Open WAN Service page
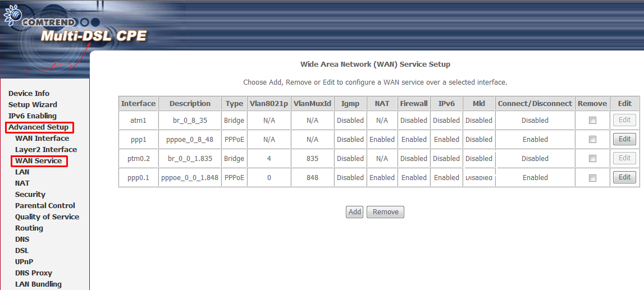This screenshot has height=290, width=644. pos(38,161)
